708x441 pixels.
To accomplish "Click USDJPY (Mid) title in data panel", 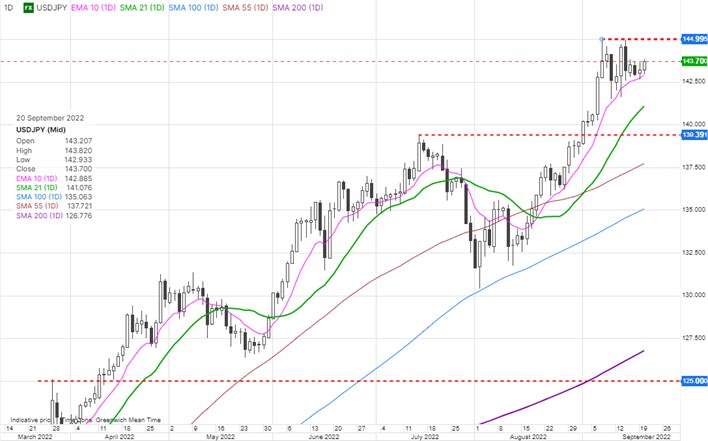I will [41, 130].
